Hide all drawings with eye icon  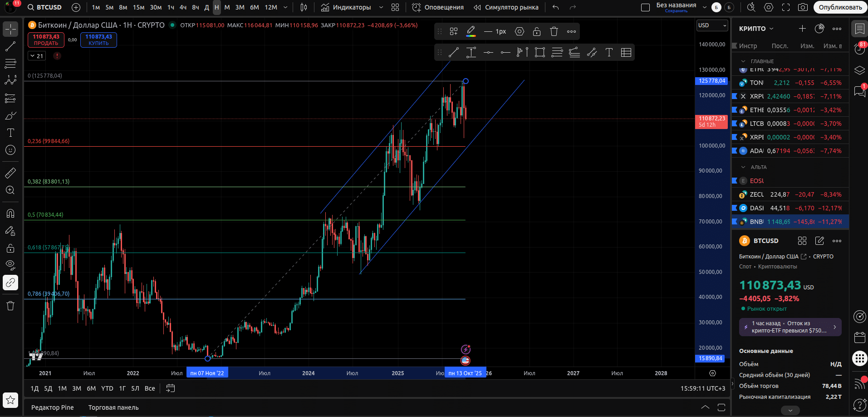click(10, 265)
